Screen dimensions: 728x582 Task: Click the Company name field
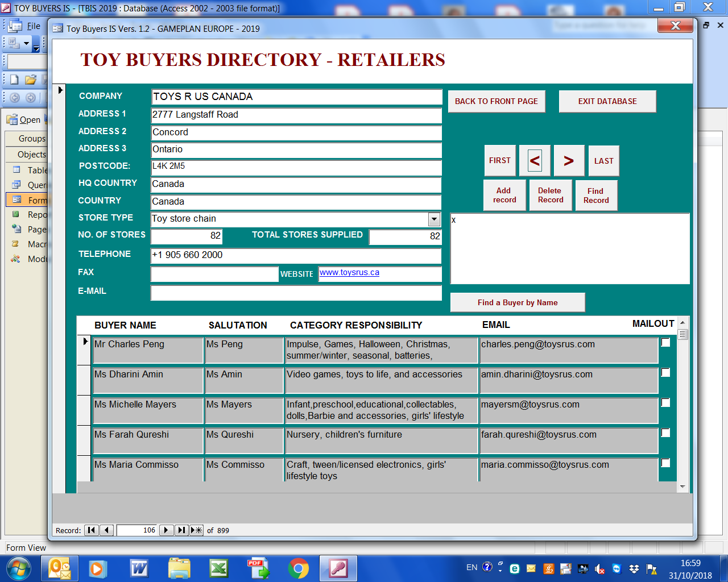(296, 97)
